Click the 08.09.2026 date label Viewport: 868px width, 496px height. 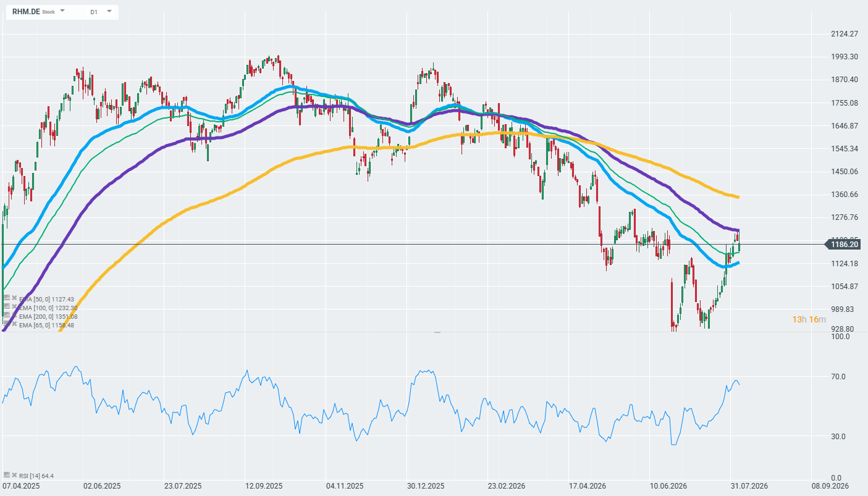(830, 486)
